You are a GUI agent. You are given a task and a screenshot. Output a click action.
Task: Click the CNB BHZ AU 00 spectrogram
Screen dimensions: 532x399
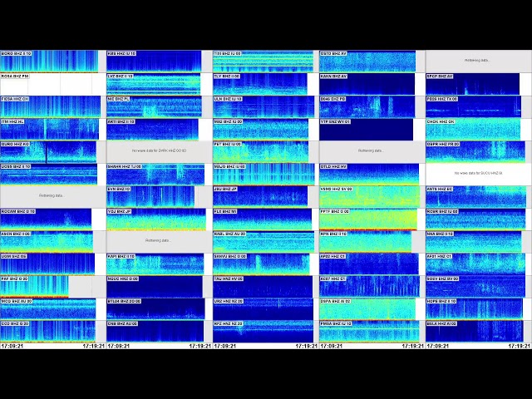[x=155, y=332]
